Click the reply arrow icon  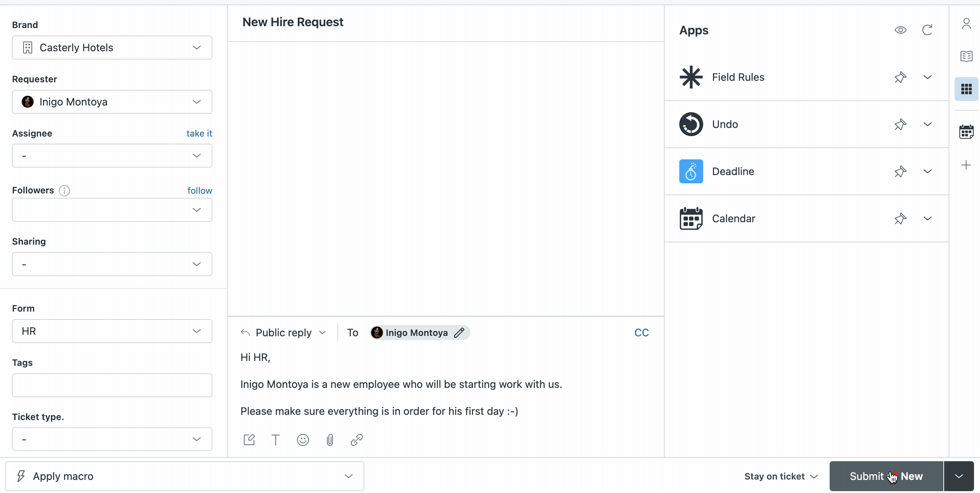click(x=245, y=333)
